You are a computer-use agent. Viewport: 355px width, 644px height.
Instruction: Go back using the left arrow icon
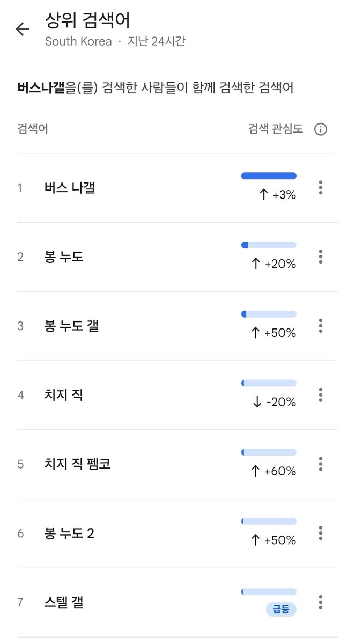point(23,29)
